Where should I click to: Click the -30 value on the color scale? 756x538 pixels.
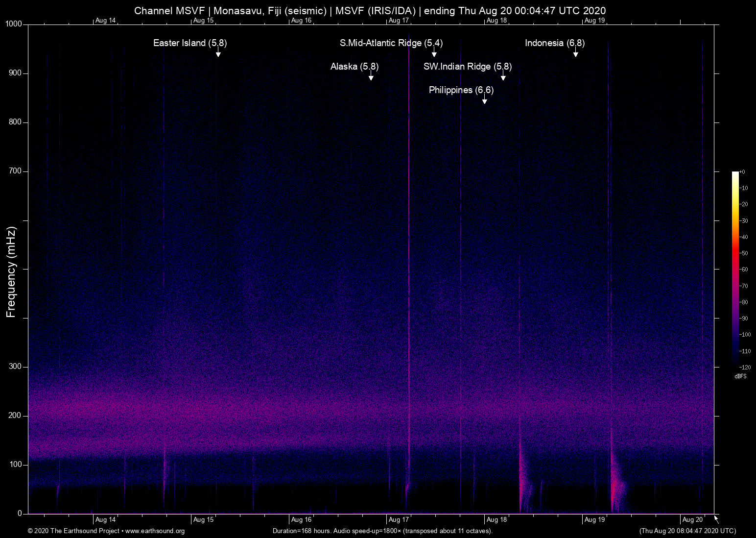[744, 221]
